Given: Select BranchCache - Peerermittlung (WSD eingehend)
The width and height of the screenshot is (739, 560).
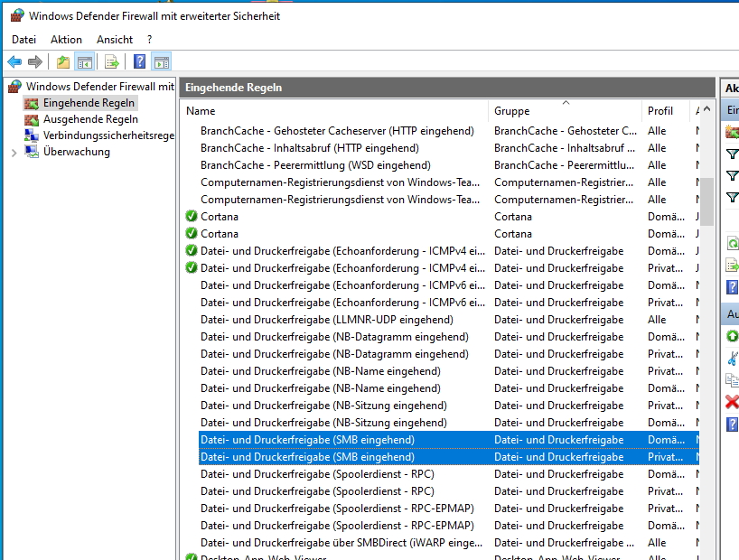Looking at the screenshot, I should pyautogui.click(x=315, y=165).
